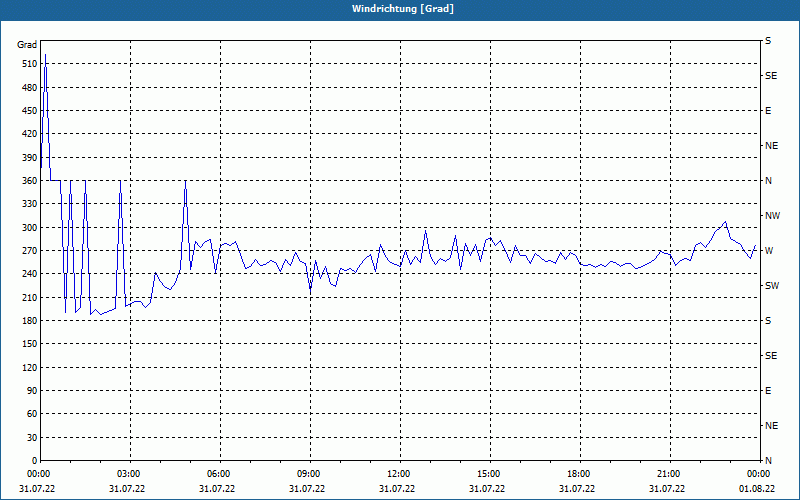Click the 450 tick label on the left axis
Image resolution: width=800 pixels, height=500 pixels.
click(30, 111)
